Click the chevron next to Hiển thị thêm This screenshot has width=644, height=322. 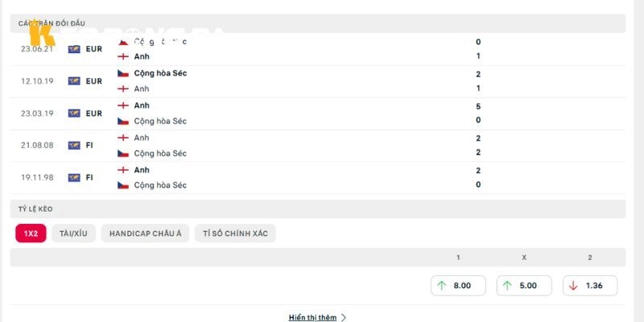344,317
